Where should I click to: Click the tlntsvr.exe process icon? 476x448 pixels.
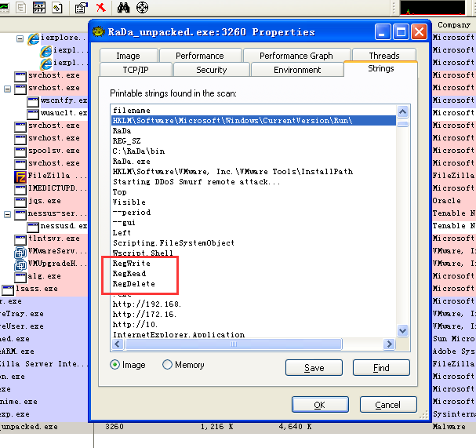point(20,239)
